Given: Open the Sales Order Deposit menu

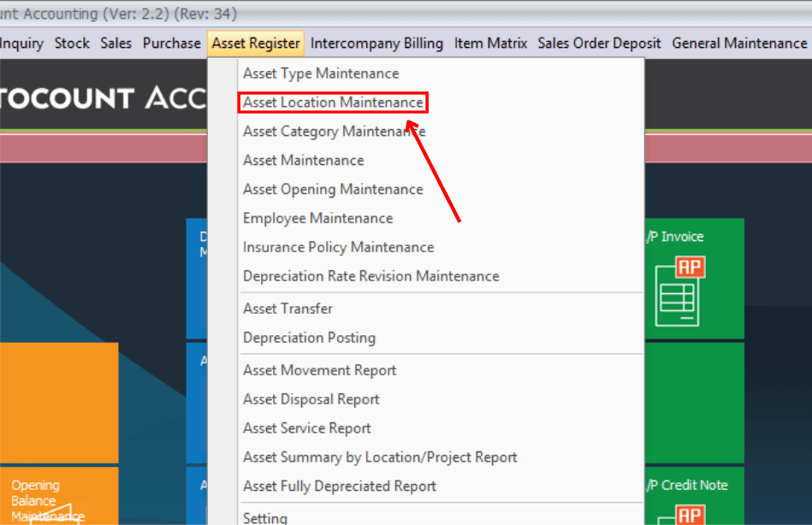Looking at the screenshot, I should [599, 43].
